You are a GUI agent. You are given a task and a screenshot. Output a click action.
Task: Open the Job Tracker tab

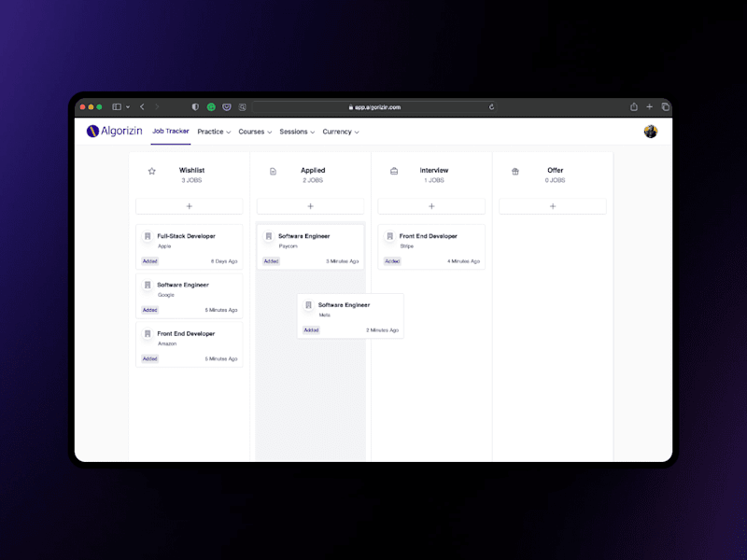coord(171,131)
